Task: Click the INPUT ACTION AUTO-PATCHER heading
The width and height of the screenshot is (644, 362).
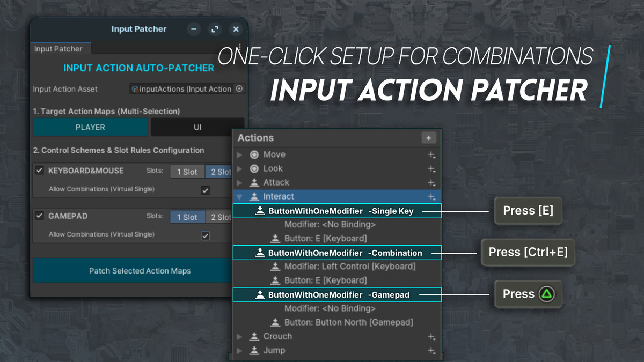Action: pos(139,68)
